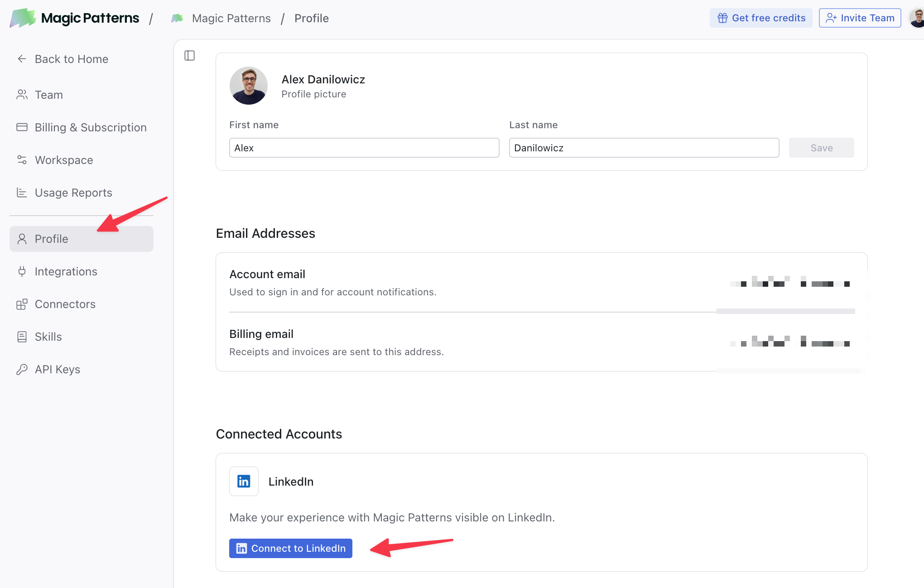Click the workspace icon in the breadcrumb

click(x=177, y=18)
